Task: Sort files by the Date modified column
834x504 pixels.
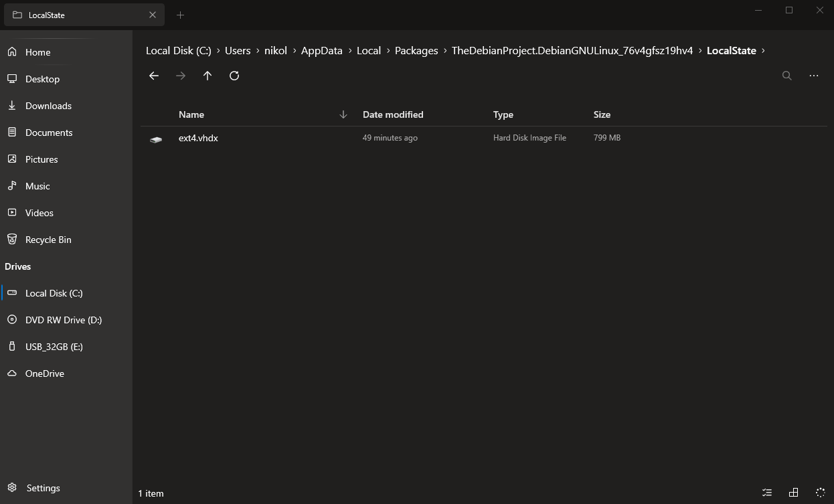Action: click(393, 114)
